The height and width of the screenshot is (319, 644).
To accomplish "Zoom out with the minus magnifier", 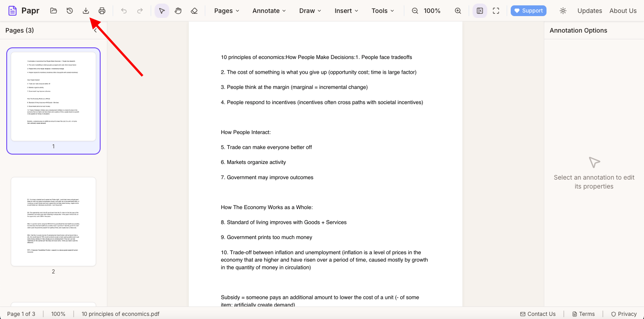I will pyautogui.click(x=415, y=11).
